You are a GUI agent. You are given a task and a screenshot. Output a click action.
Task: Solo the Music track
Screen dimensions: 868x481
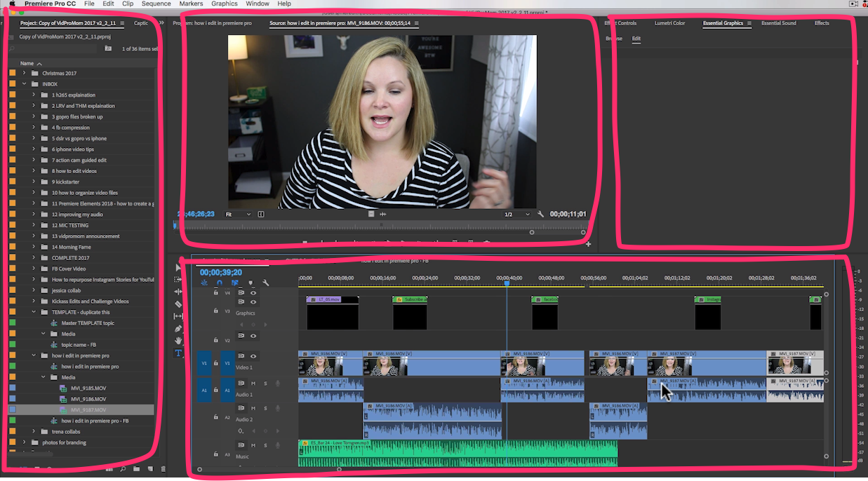pos(265,445)
